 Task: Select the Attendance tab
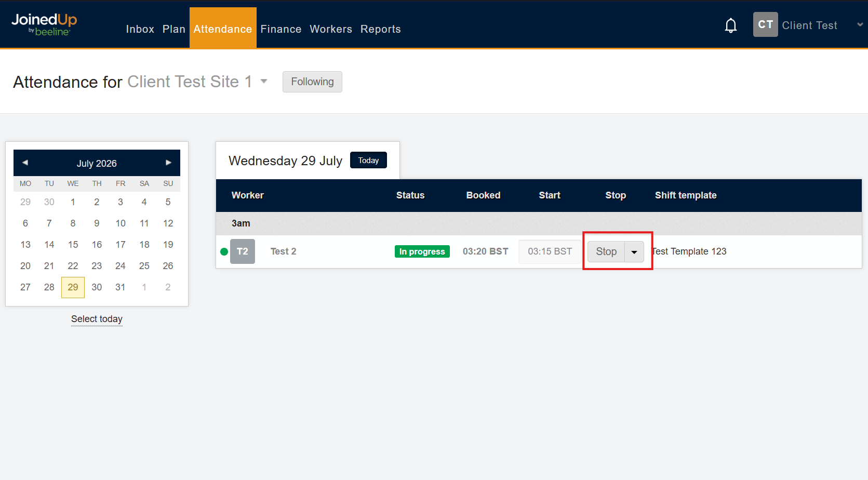223,29
